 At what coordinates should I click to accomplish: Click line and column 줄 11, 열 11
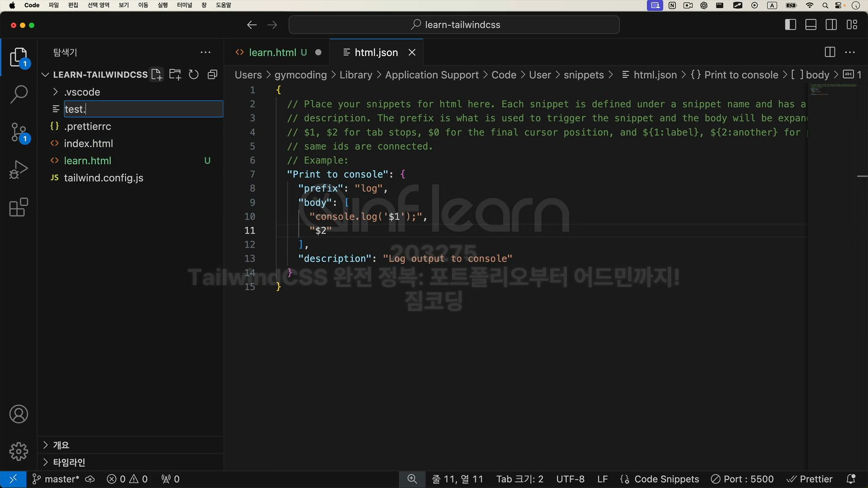click(457, 479)
